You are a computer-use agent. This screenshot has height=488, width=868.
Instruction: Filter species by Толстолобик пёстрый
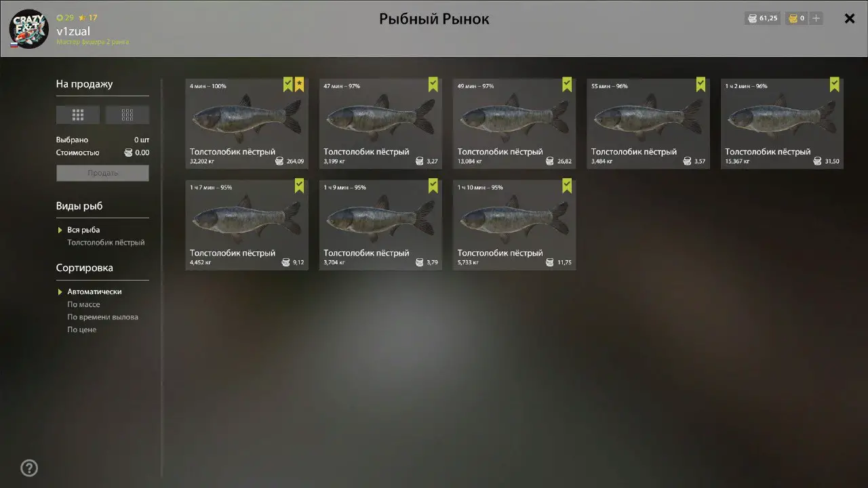click(x=106, y=243)
